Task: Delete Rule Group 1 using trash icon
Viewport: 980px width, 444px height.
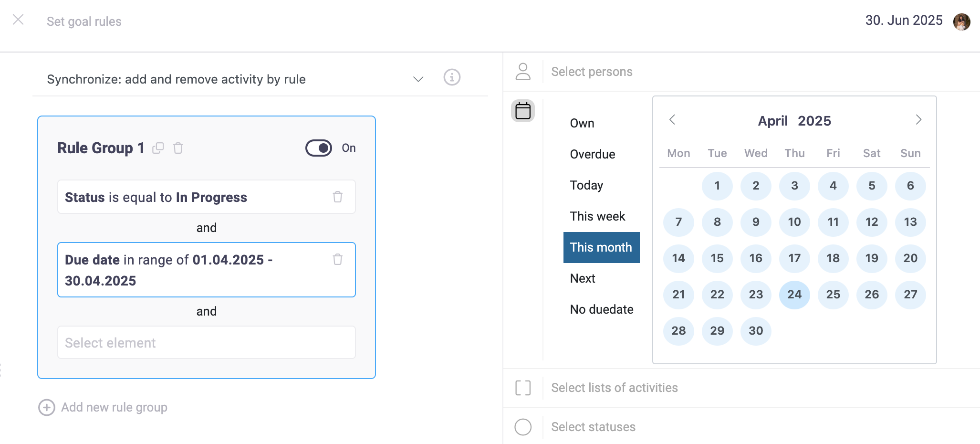Action: tap(178, 148)
